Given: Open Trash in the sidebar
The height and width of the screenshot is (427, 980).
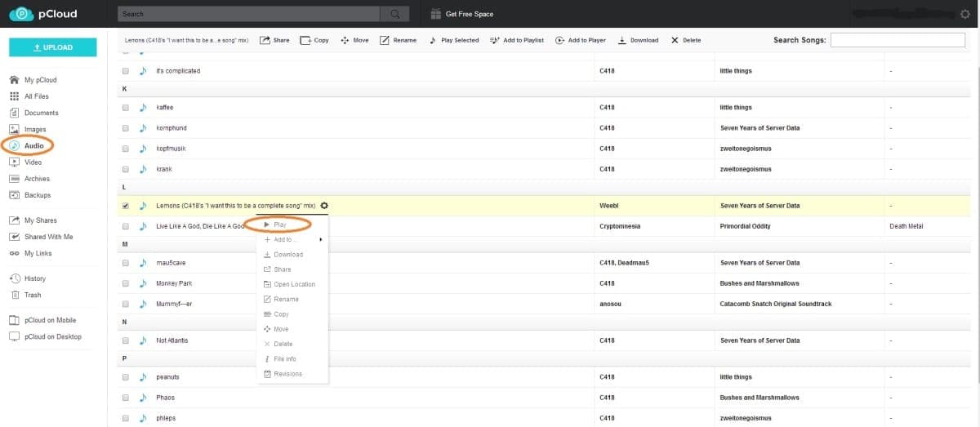Looking at the screenshot, I should (x=26, y=295).
